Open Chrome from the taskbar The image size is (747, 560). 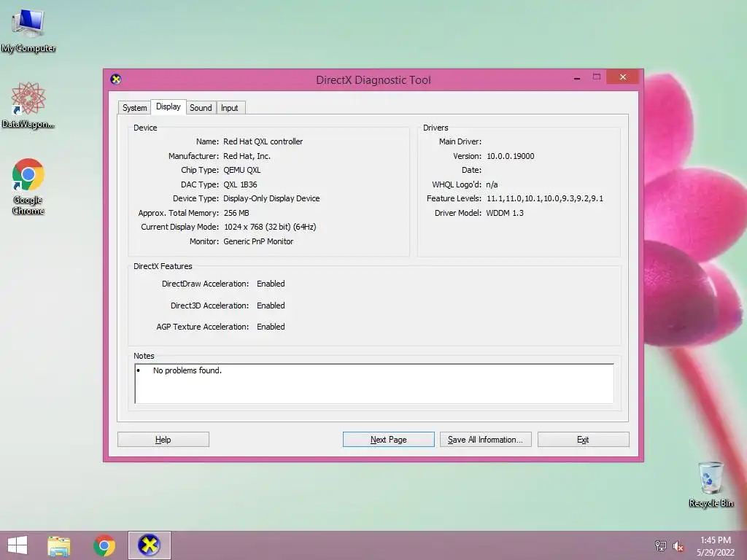coord(104,545)
